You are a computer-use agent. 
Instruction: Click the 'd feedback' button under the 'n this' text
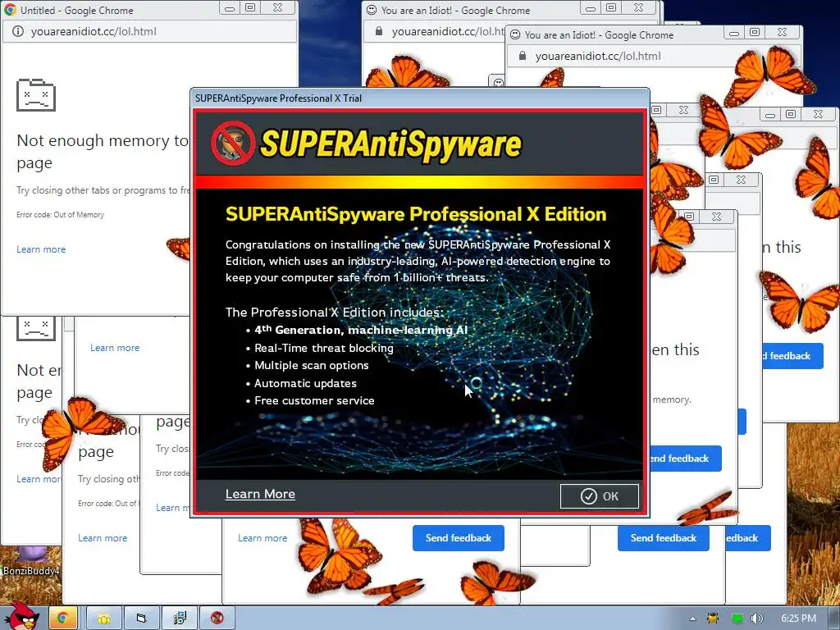tap(792, 356)
